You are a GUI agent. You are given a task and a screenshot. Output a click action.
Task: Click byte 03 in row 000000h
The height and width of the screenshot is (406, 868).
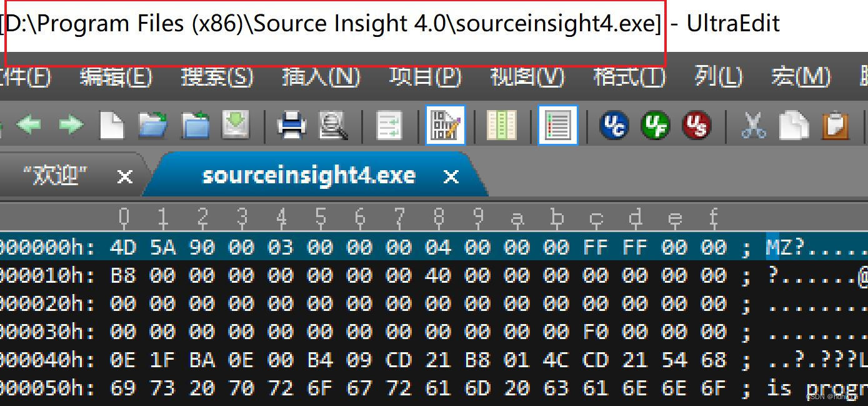click(280, 247)
